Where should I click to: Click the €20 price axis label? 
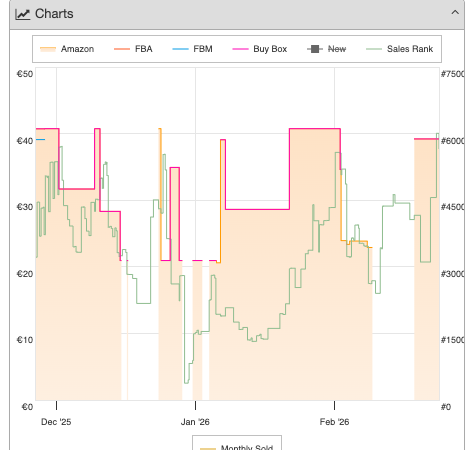point(25,274)
